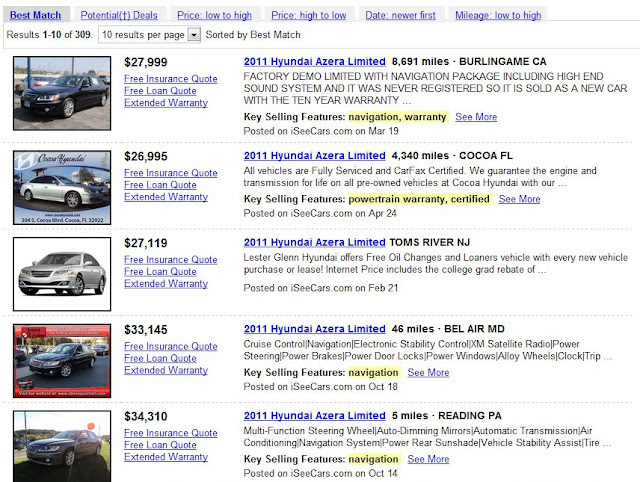Screen dimensions: 640x482
Task: View the car photo priced $34,310
Action: click(x=62, y=446)
